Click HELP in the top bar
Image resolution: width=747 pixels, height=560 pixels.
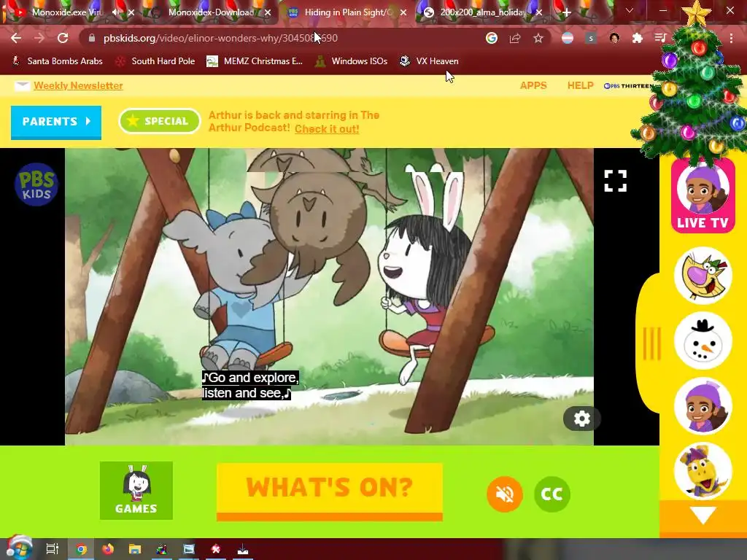[x=580, y=86]
